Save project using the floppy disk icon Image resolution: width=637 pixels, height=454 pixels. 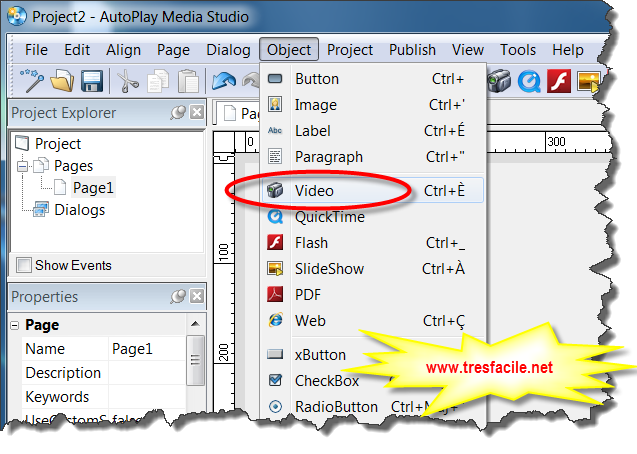[92, 80]
